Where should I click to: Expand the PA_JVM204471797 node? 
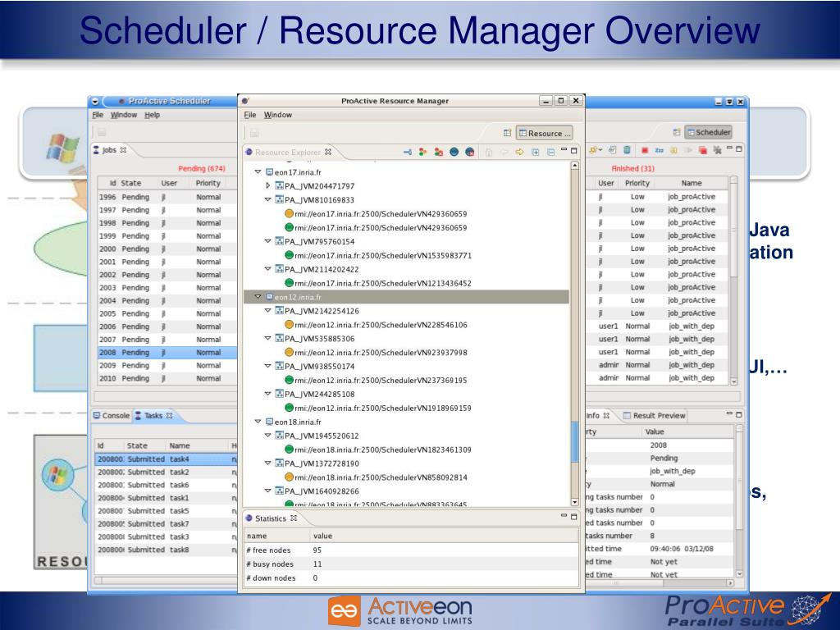coord(268,186)
